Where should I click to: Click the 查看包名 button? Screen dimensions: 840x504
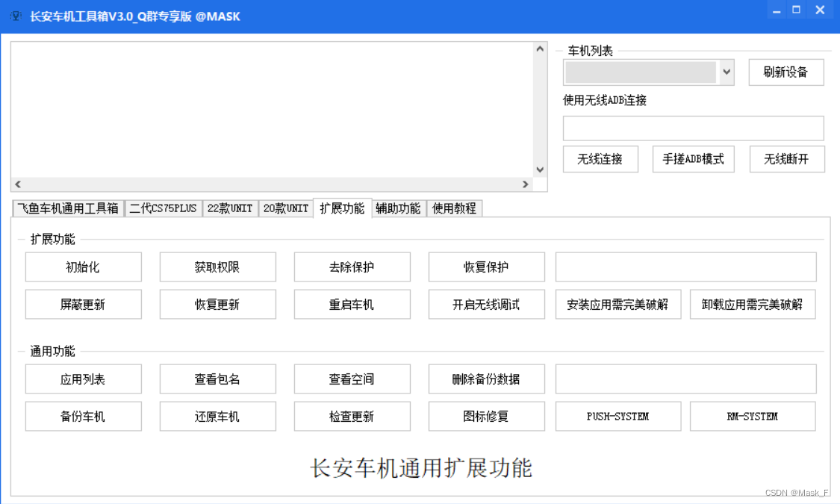click(217, 379)
